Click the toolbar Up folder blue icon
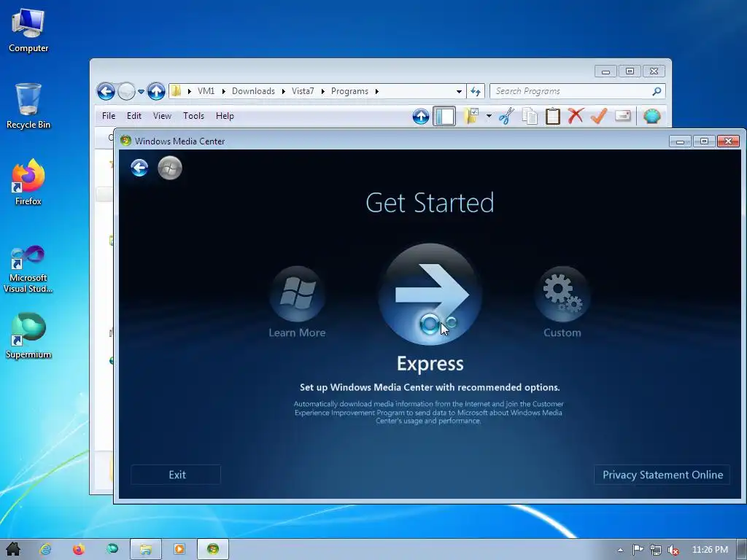Viewport: 747px width, 560px height. 421,116
